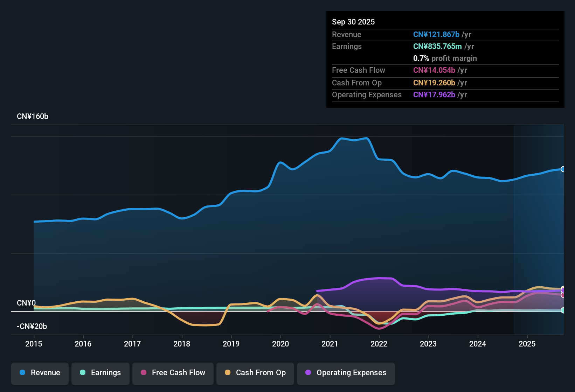The image size is (575, 392).
Task: Click the orange Cash From Op legend dot
Action: 228,373
